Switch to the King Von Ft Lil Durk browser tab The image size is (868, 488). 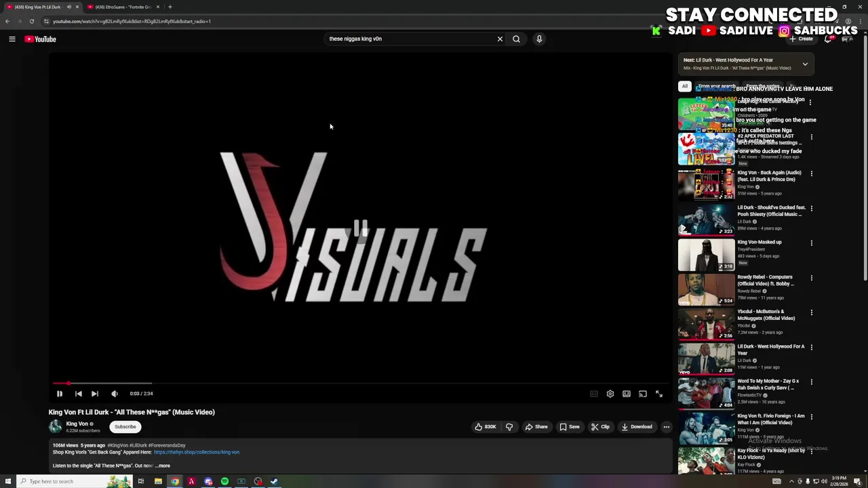(42, 7)
